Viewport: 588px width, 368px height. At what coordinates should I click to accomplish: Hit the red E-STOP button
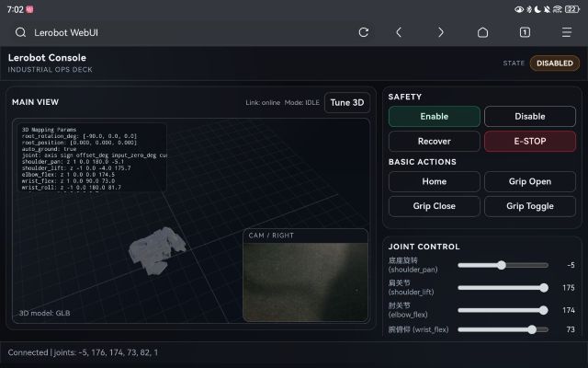(530, 142)
